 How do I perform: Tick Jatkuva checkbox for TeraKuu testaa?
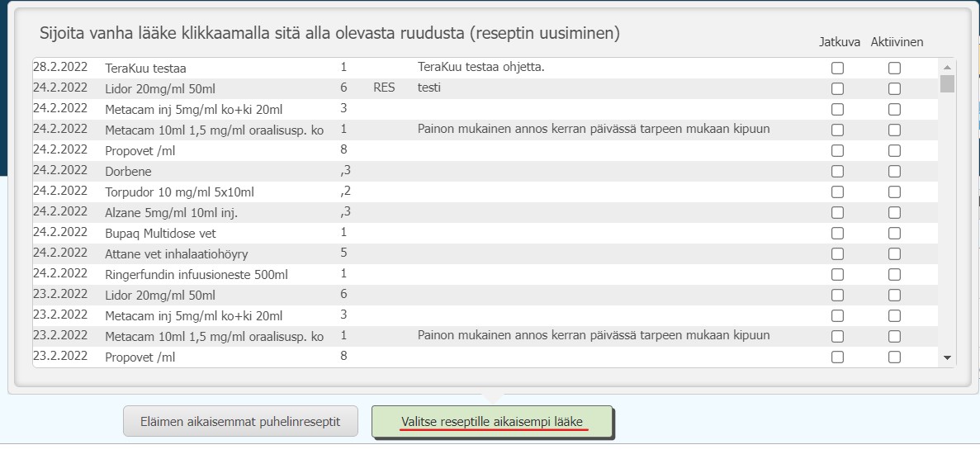click(837, 69)
